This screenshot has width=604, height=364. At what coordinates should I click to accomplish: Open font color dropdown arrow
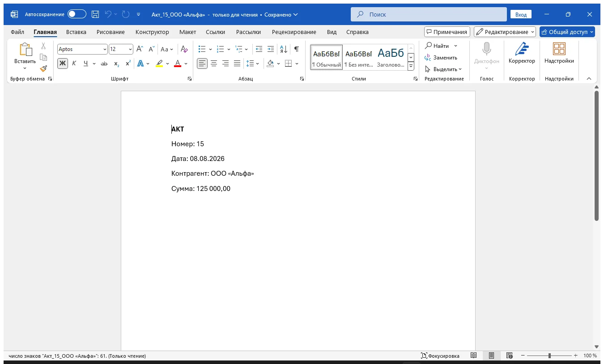point(186,63)
